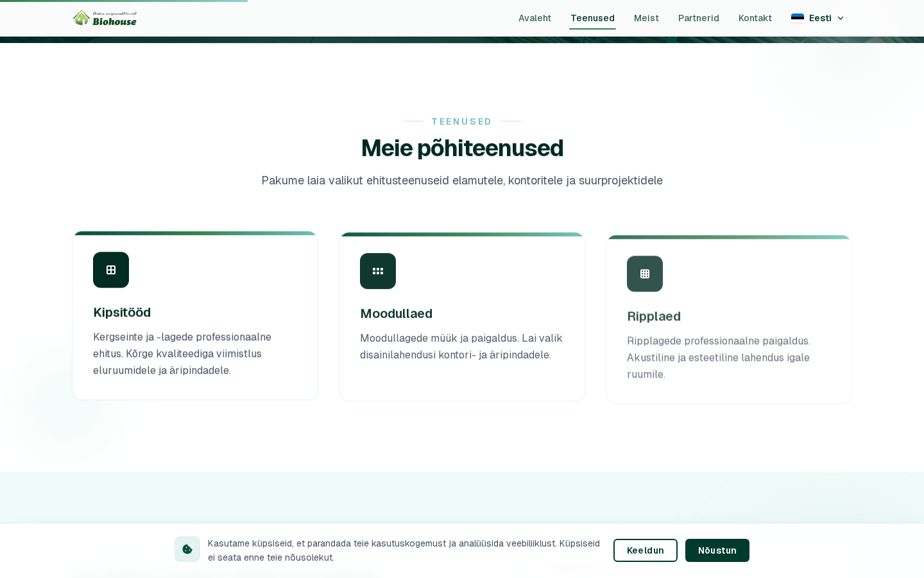Click the Estonian flag icon
The image size is (924, 578).
(798, 18)
